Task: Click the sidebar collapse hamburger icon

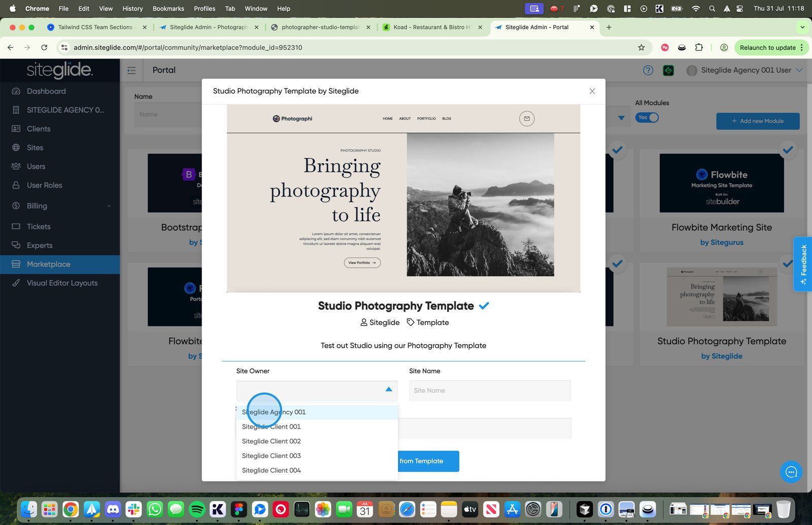Action: tap(131, 71)
